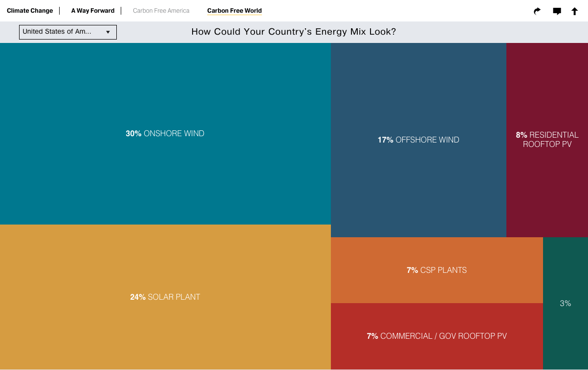
Task: Click the Commercial / Gov Rooftop PV segment
Action: 436,336
